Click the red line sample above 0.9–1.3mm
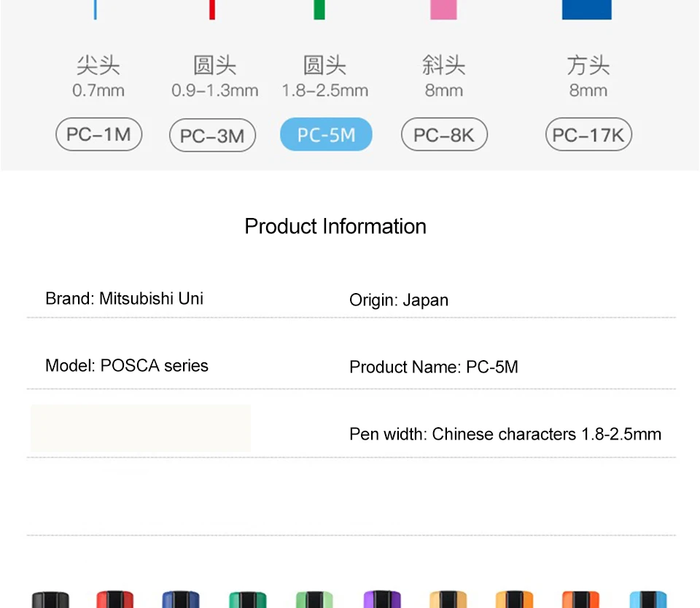 pyautogui.click(x=212, y=9)
